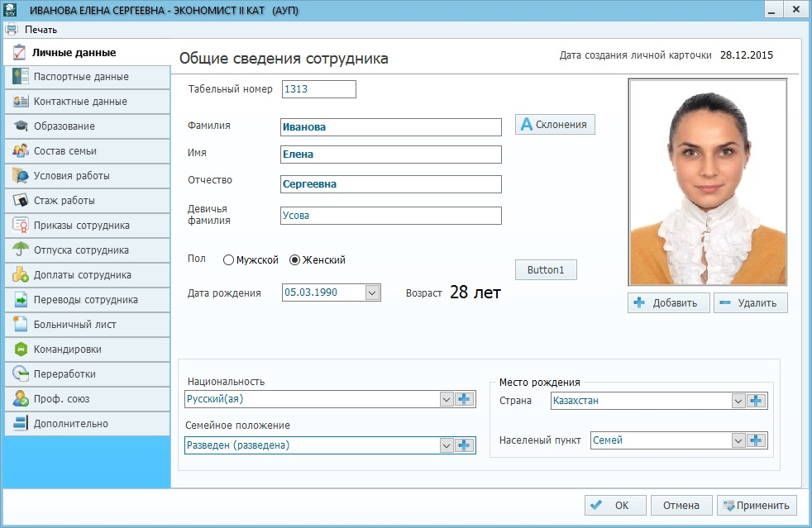812x528 pixels.
Task: Open the Больничный лист section
Action: (x=74, y=325)
